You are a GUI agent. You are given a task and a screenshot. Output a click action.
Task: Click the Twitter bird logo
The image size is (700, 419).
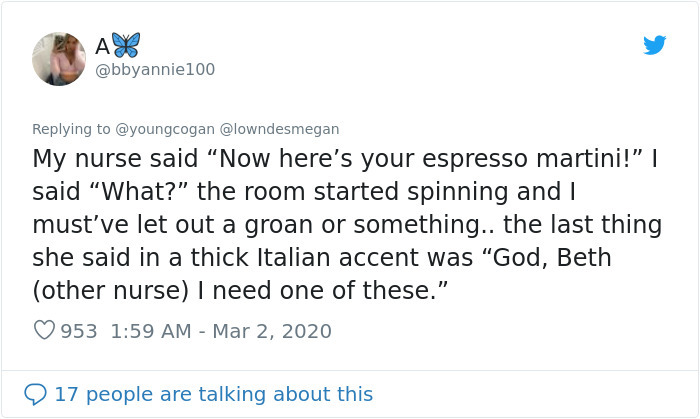(654, 45)
